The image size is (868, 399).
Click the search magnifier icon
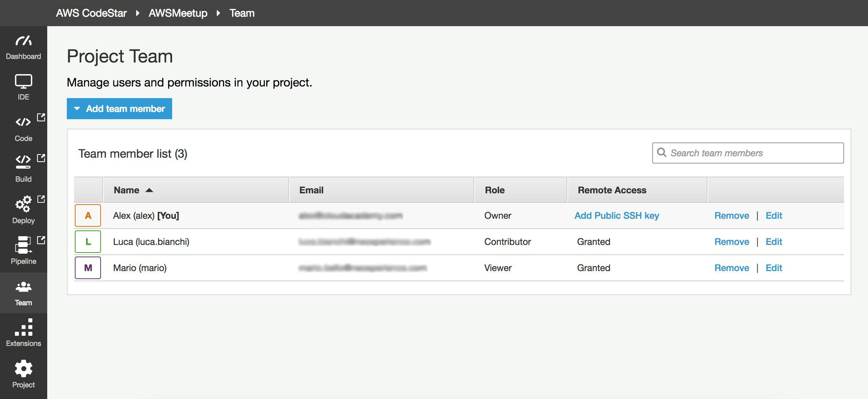[662, 153]
